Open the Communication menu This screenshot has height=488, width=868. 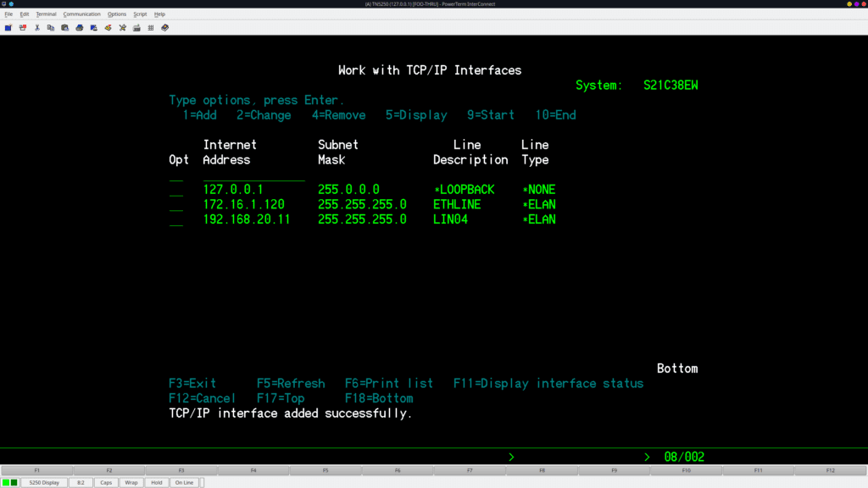coord(82,14)
